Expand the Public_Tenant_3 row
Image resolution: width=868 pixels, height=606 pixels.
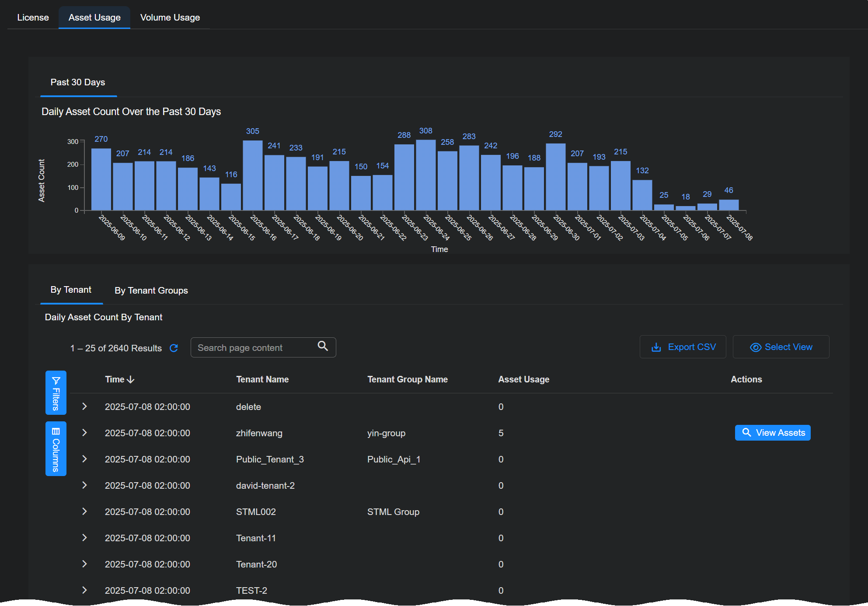[85, 459]
